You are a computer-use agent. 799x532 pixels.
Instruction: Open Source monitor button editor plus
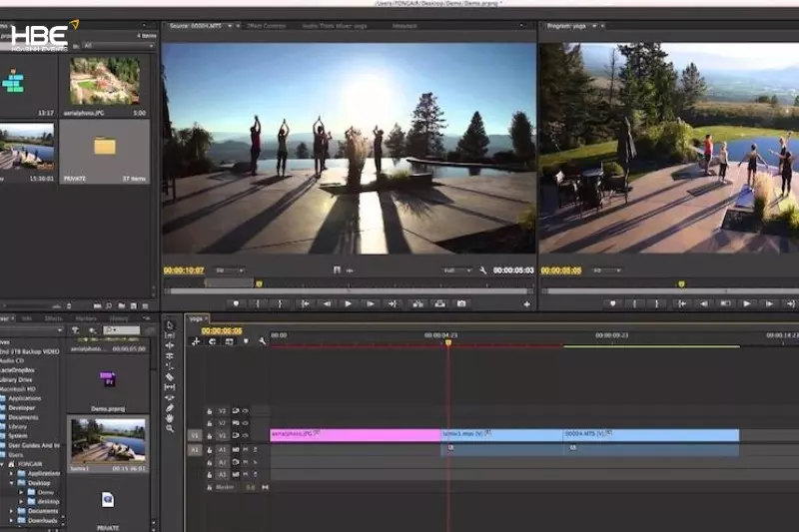527,304
